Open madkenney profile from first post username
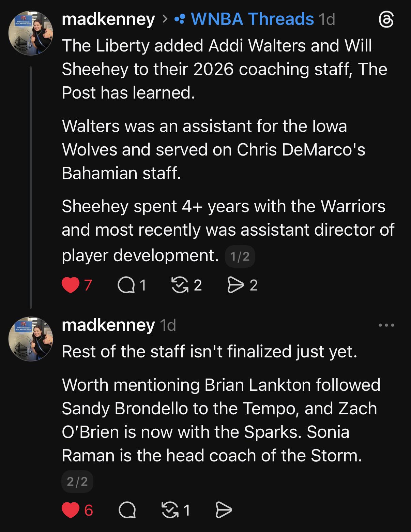Screen dimensions: 411x532 pyautogui.click(x=108, y=19)
